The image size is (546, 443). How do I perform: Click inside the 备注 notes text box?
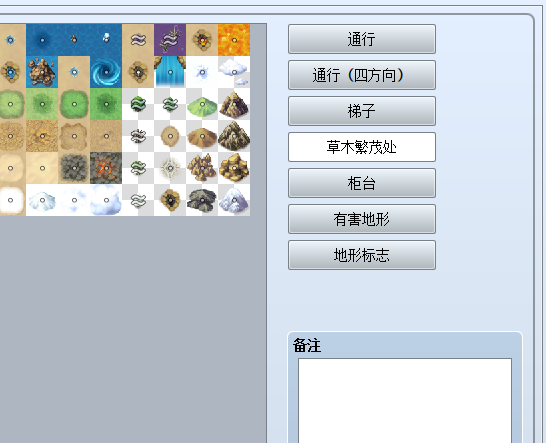(x=405, y=401)
